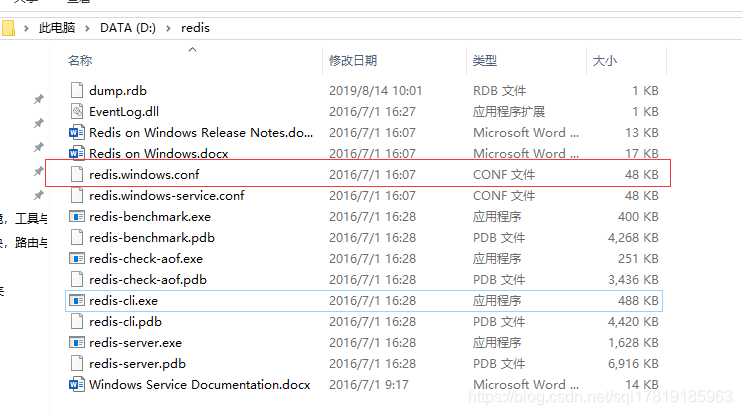Click the redis-server.pdb file icon

point(77,363)
